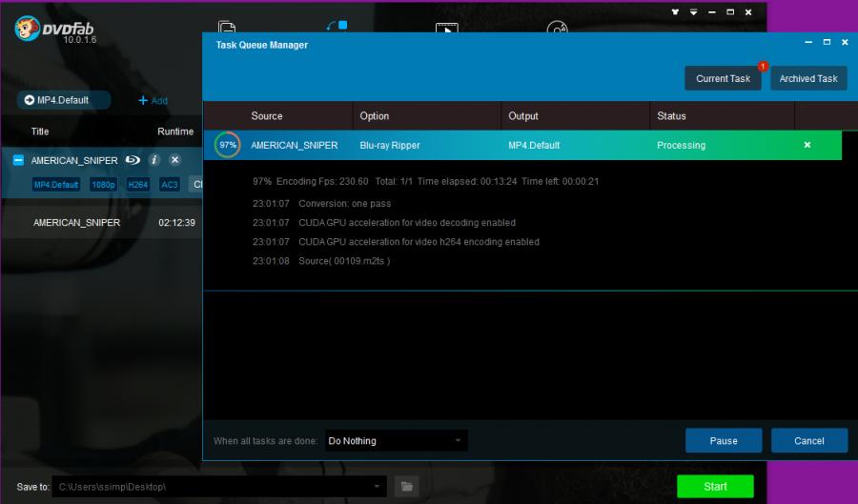The height and width of the screenshot is (504, 858).
Task: Remove the task using the row X icon
Action: pyautogui.click(x=807, y=145)
